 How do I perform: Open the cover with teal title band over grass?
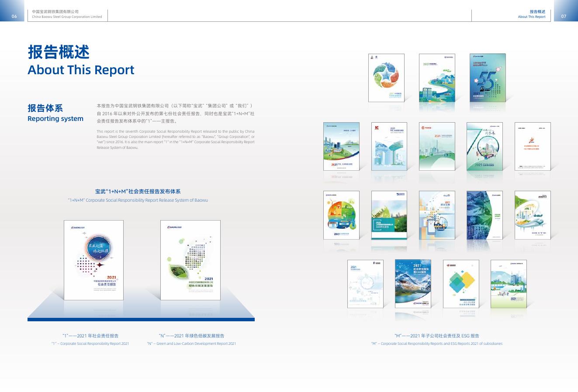389,215
